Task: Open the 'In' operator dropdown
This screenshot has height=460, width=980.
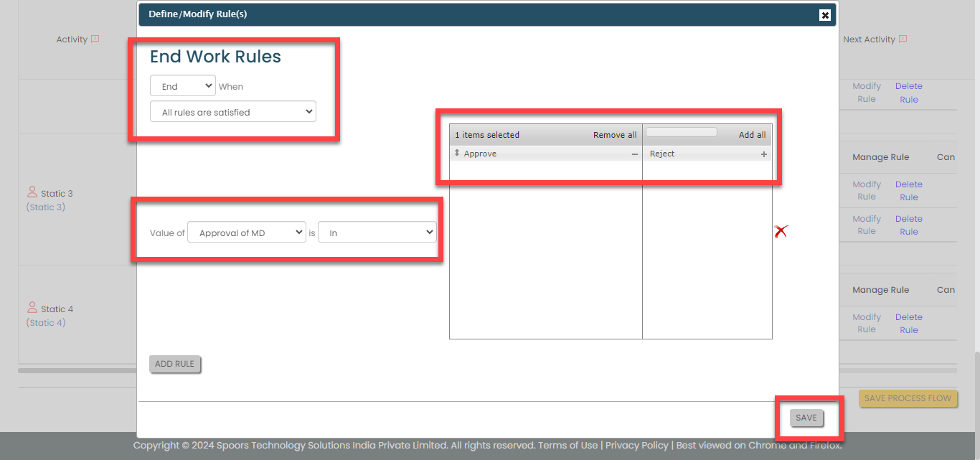Action: click(x=377, y=233)
